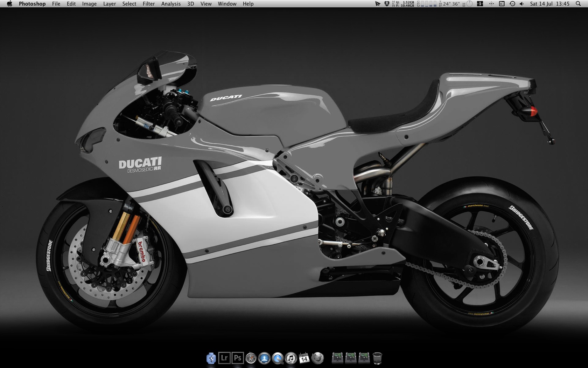588x368 pixels.
Task: Open the Image menu
Action: point(89,4)
